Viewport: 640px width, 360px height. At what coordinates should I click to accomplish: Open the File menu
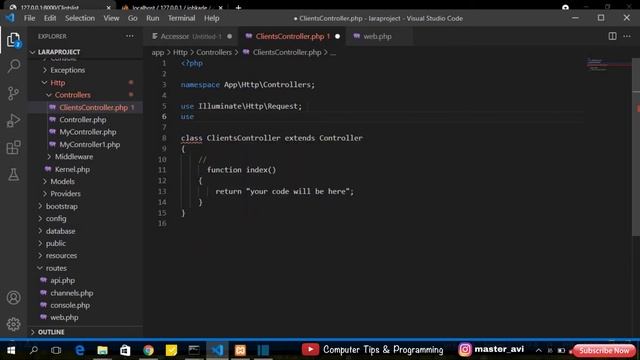(x=29, y=18)
